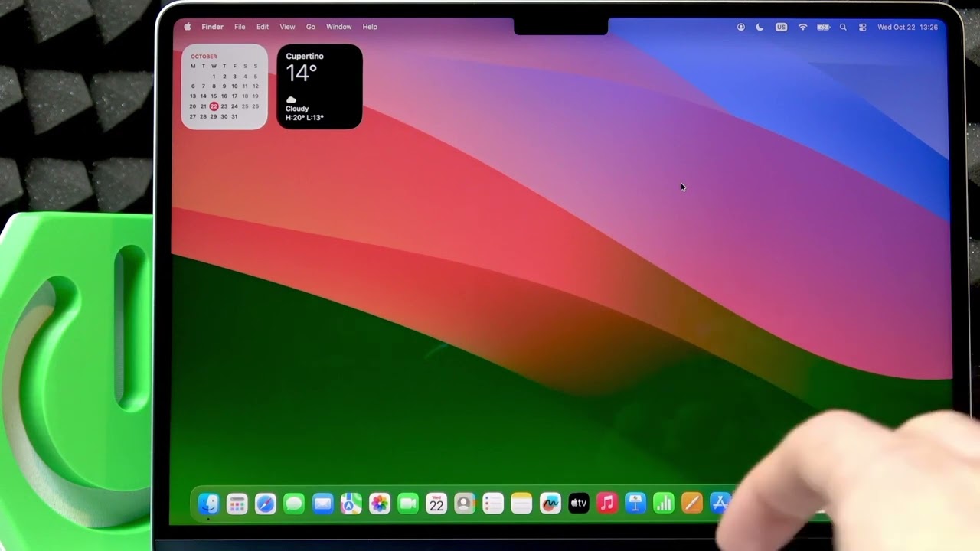The width and height of the screenshot is (980, 551).
Task: Open the Wi-Fi status menu
Action: pyautogui.click(x=802, y=27)
